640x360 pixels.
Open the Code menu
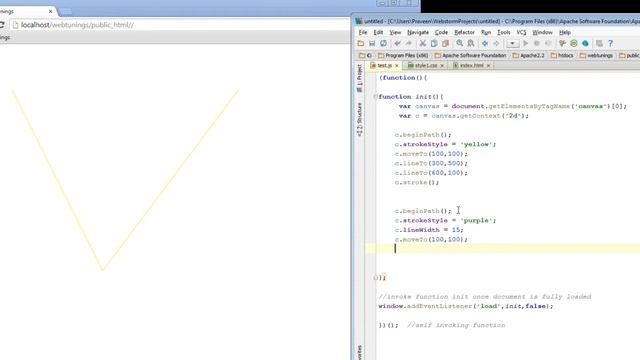(x=441, y=32)
